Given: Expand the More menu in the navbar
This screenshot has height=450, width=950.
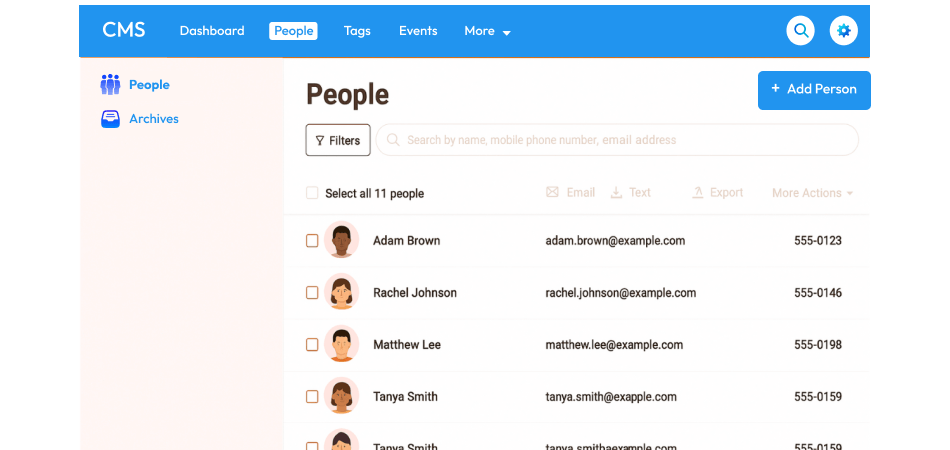Looking at the screenshot, I should (x=487, y=31).
